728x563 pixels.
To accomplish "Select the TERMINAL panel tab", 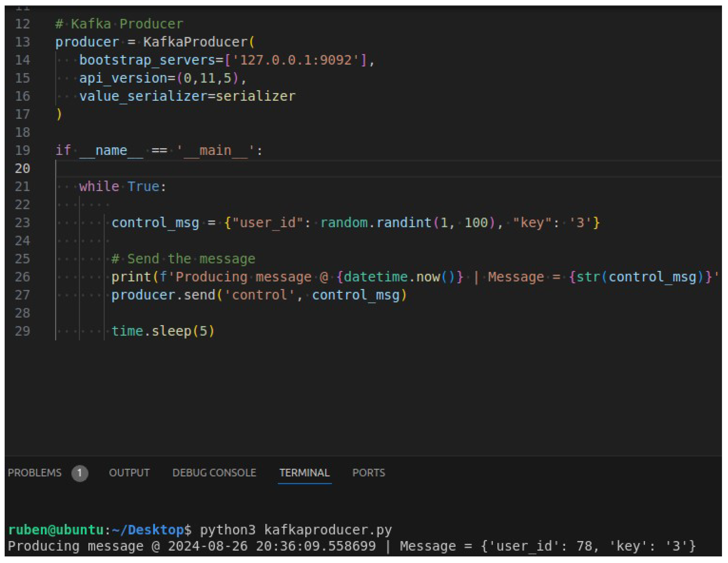I will 304,472.
